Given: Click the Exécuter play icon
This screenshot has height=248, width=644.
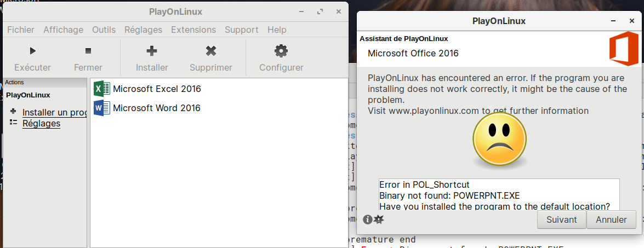Looking at the screenshot, I should 32,51.
